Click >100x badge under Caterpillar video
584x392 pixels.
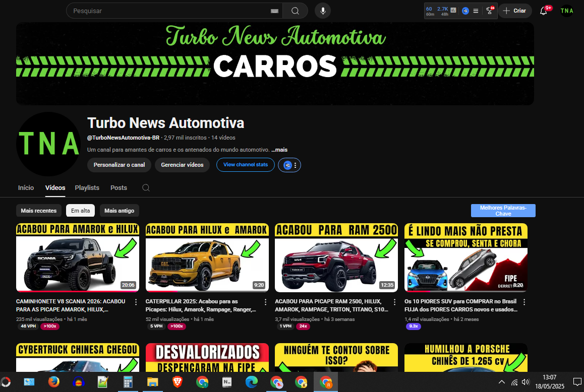point(177,326)
